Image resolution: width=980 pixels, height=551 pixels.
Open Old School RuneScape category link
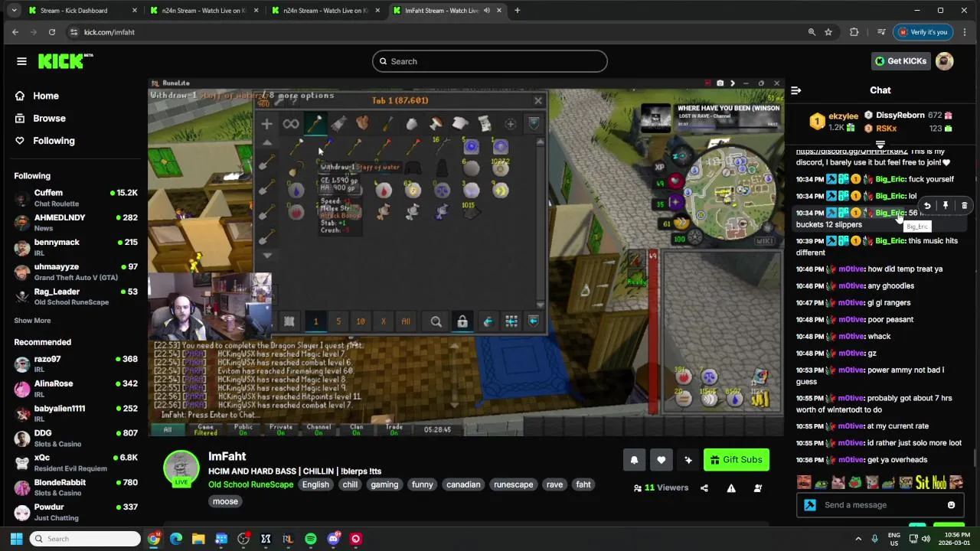250,484
